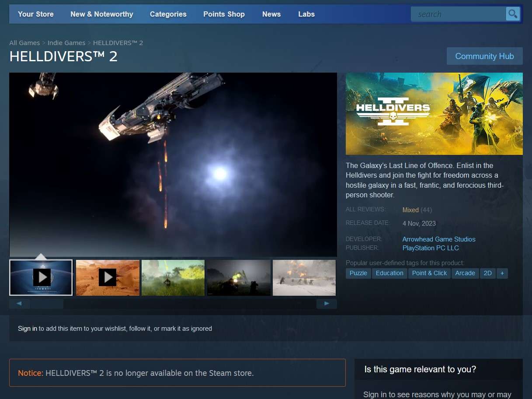
Task: Go to the Points Shop tab
Action: coord(224,14)
